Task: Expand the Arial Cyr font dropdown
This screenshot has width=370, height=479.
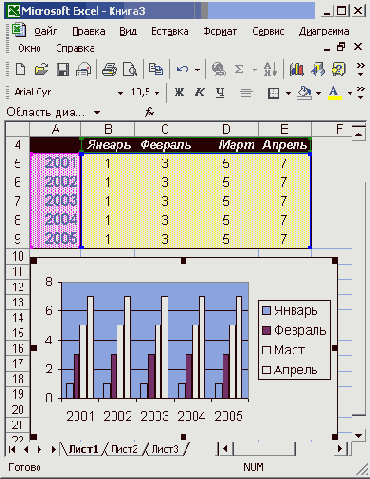Action: pyautogui.click(x=120, y=93)
